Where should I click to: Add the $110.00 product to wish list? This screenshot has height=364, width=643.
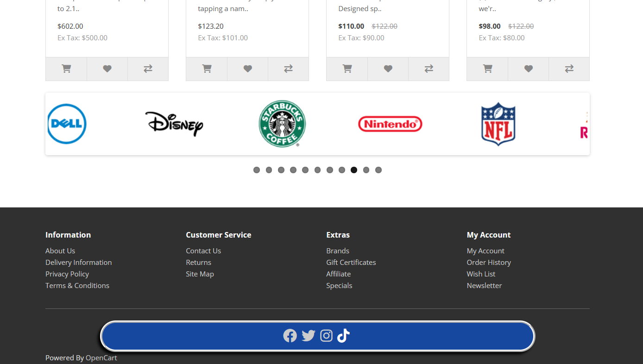[x=388, y=69]
